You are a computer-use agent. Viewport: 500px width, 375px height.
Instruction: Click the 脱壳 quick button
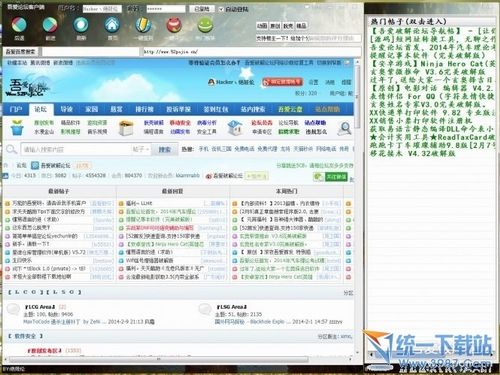tap(288, 26)
